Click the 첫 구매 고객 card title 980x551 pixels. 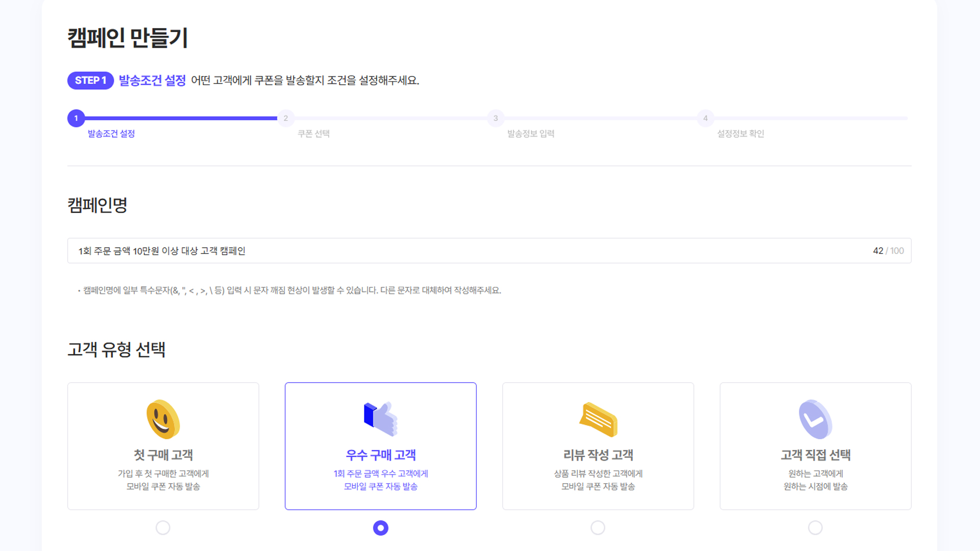pyautogui.click(x=163, y=455)
